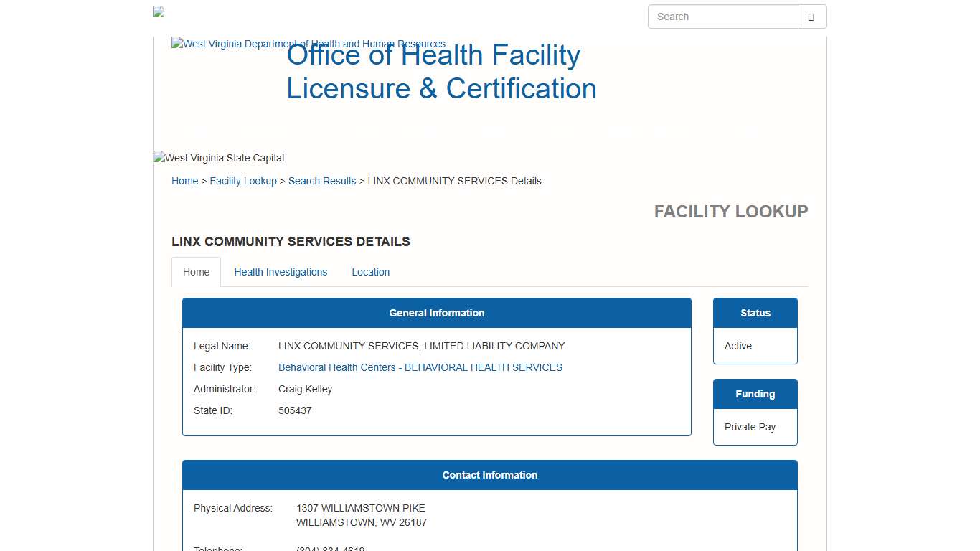Navigate to Home via breadcrumb

point(184,181)
